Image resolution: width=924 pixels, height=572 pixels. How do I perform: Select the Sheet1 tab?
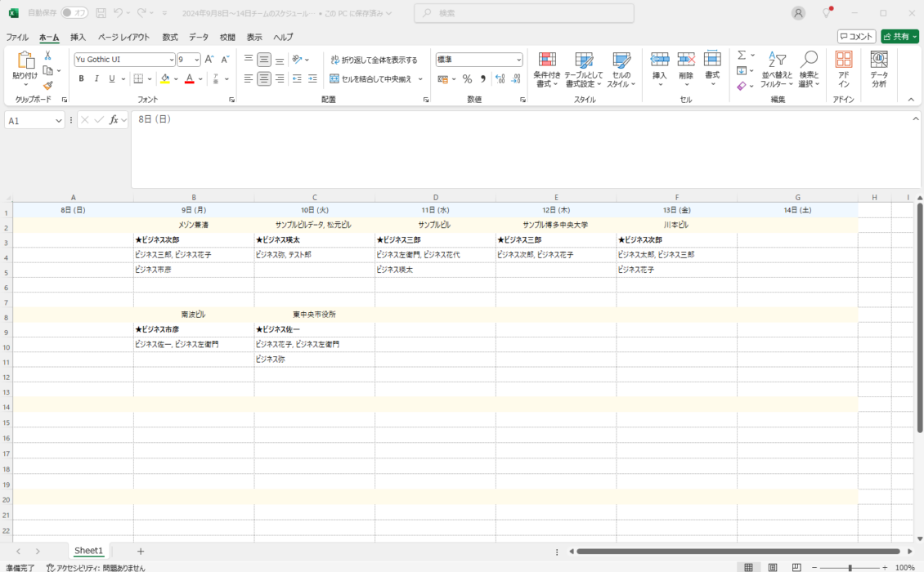(x=88, y=551)
